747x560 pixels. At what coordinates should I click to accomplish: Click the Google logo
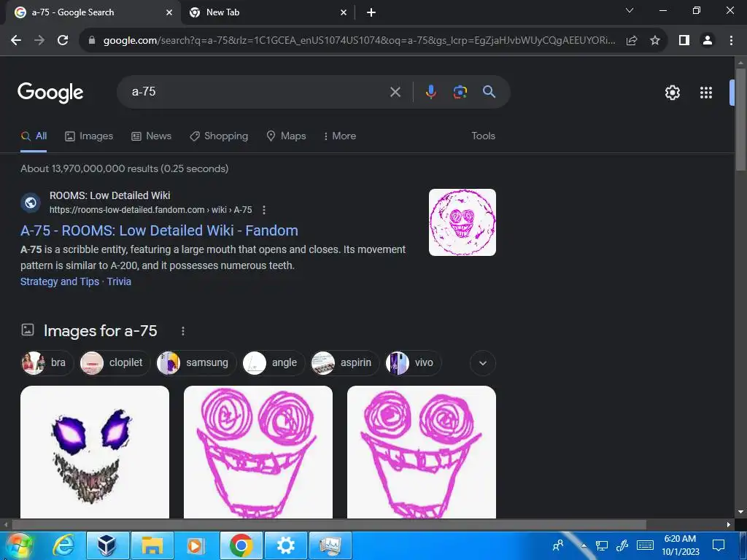click(50, 93)
